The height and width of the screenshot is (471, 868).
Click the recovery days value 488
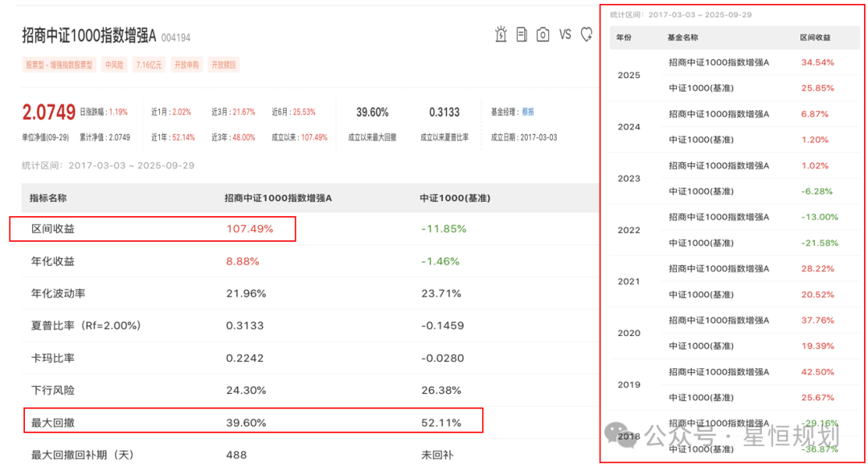pos(236,455)
